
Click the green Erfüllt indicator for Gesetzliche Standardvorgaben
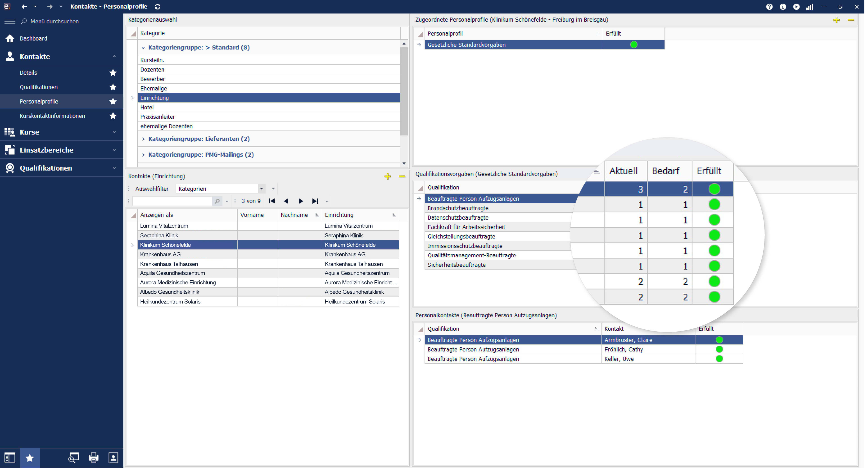pyautogui.click(x=633, y=45)
